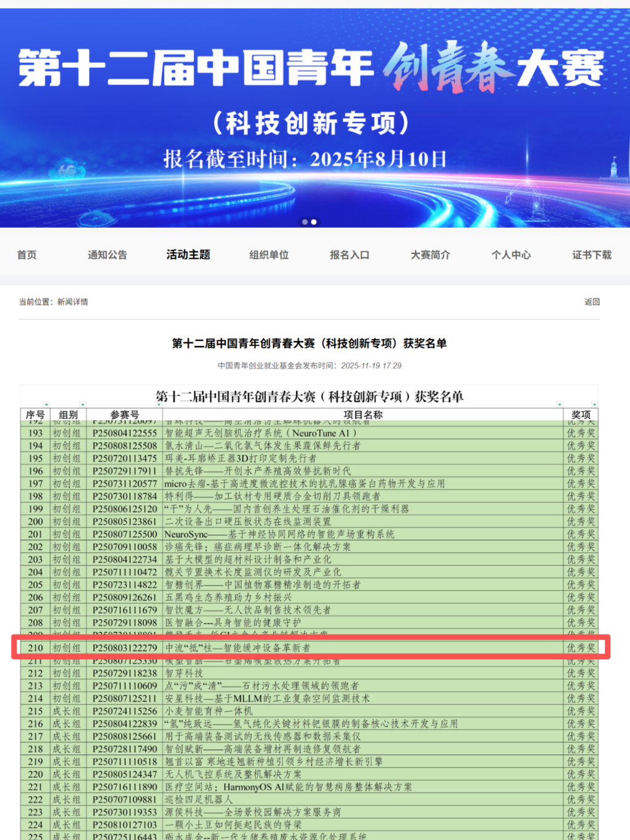Screen dimensions: 630x840
Task: Select the second banner carousel dot
Action: point(314,222)
